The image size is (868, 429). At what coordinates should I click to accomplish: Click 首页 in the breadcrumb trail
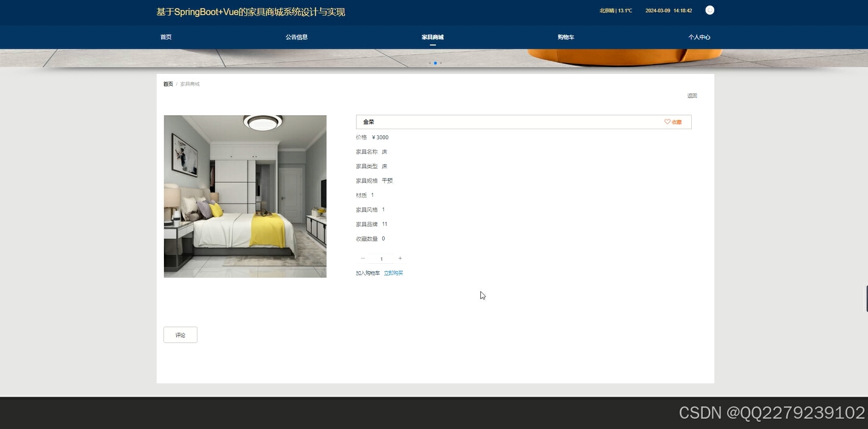pos(168,83)
